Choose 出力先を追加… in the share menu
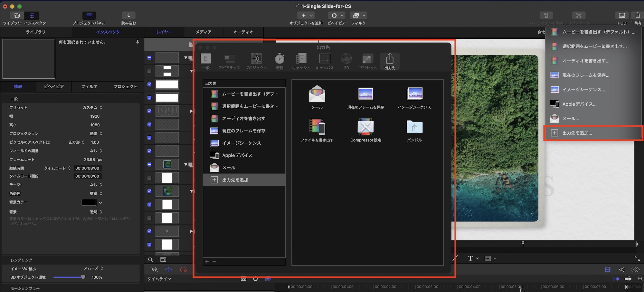This screenshot has width=644, height=292. (x=593, y=133)
